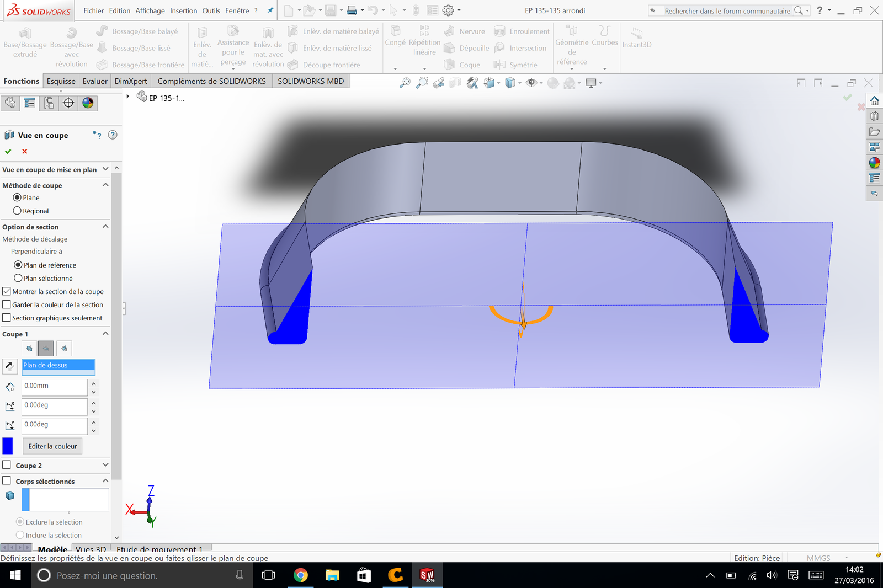The width and height of the screenshot is (883, 588).
Task: Open the ConfigurationManager tab icon
Action: pyautogui.click(x=49, y=103)
